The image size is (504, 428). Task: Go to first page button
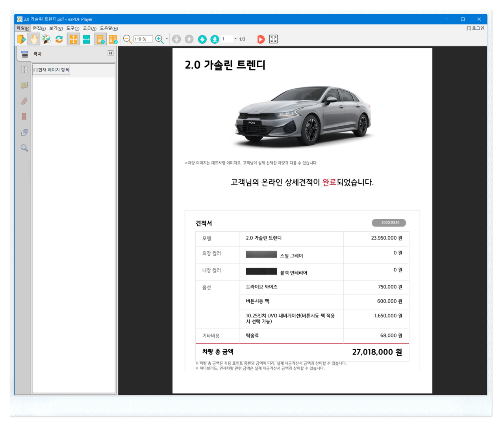tap(177, 39)
